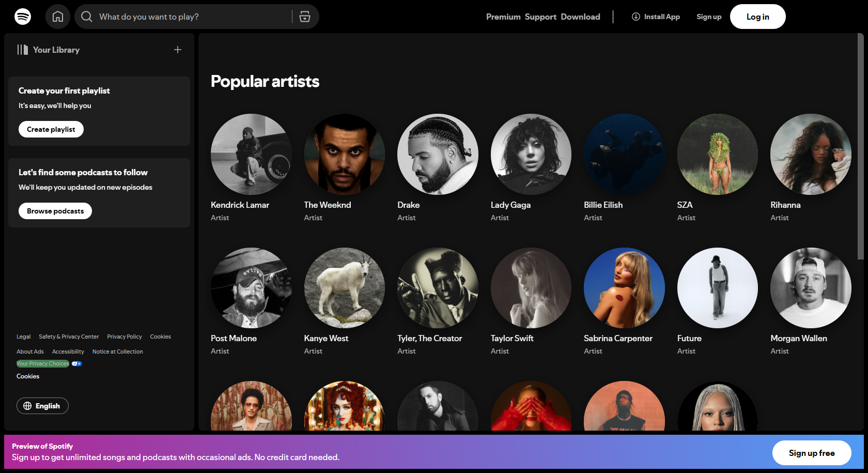Viewport: 868px width, 473px height.
Task: Open Taylor Swift's artist page
Action: (x=531, y=288)
